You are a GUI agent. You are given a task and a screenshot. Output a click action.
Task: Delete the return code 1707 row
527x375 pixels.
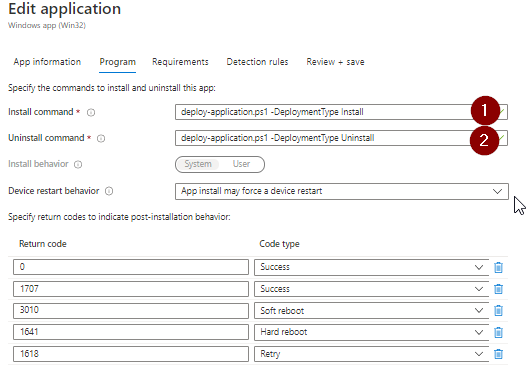[x=498, y=289]
